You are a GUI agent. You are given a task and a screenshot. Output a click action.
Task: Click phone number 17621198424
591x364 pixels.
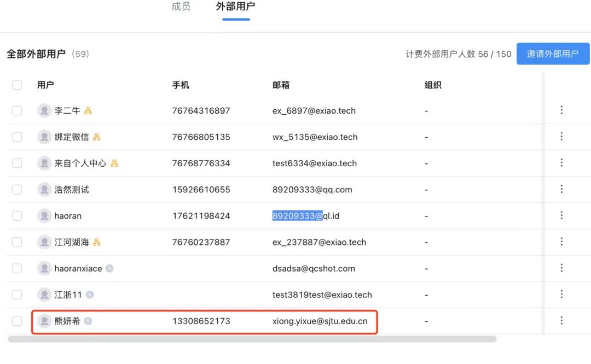(x=201, y=216)
